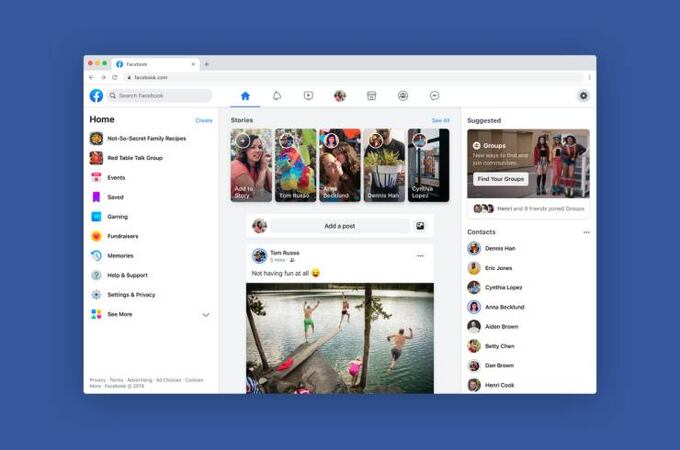Open the Add to Story thumbnail
The image size is (680, 450).
point(250,165)
